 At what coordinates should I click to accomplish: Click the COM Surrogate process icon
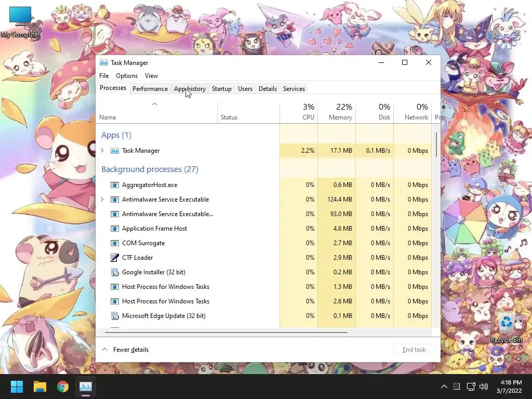115,243
